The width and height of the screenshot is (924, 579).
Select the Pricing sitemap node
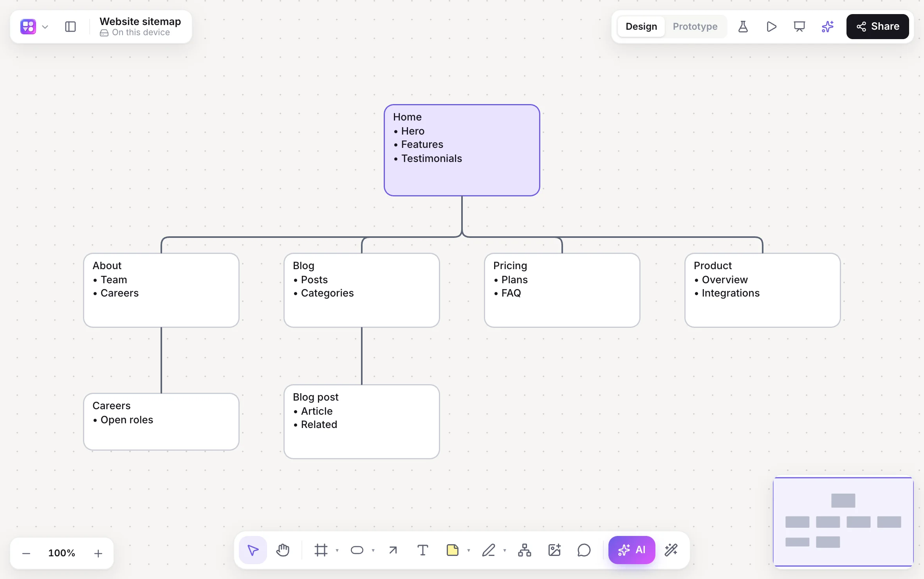point(562,290)
